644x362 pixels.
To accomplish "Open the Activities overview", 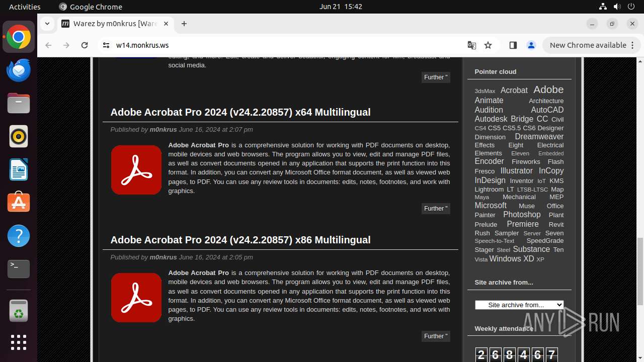I will click(25, 7).
